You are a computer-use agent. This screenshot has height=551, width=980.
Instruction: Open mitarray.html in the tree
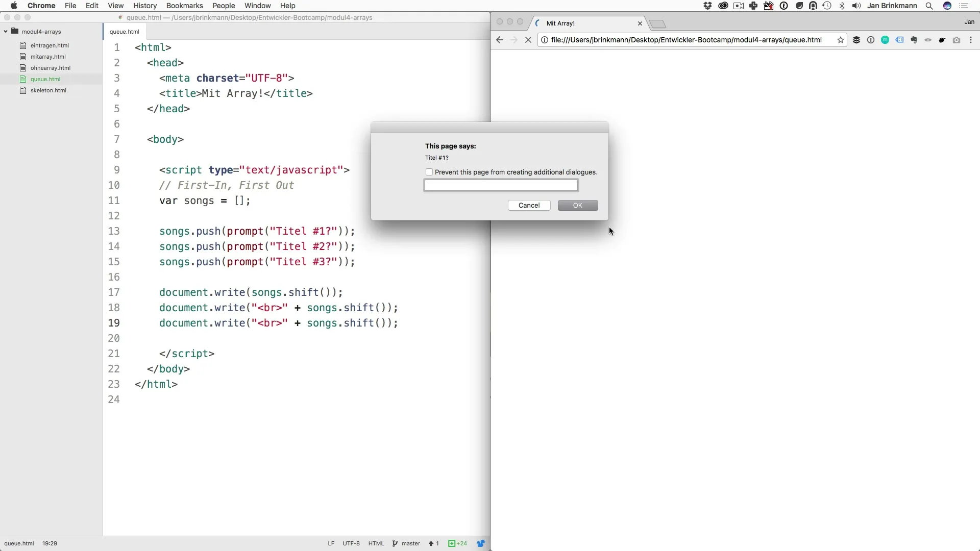(48, 57)
